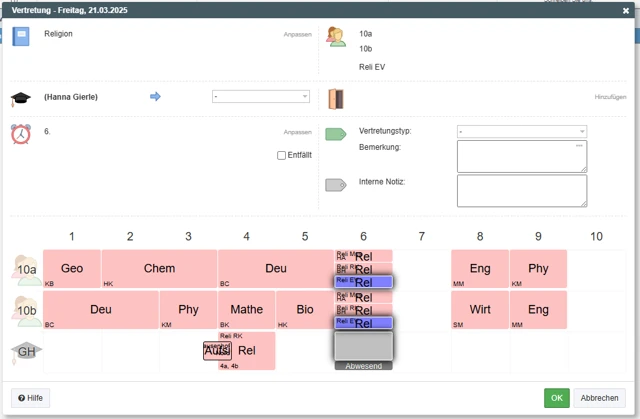Select the gray Abwesend block in period 6

[x=363, y=348]
